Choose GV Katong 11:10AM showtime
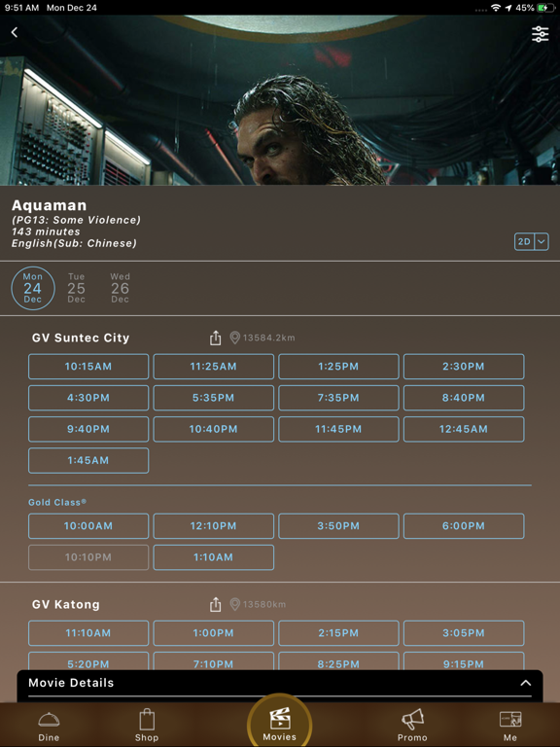Viewport: 560px width, 747px height. point(88,633)
